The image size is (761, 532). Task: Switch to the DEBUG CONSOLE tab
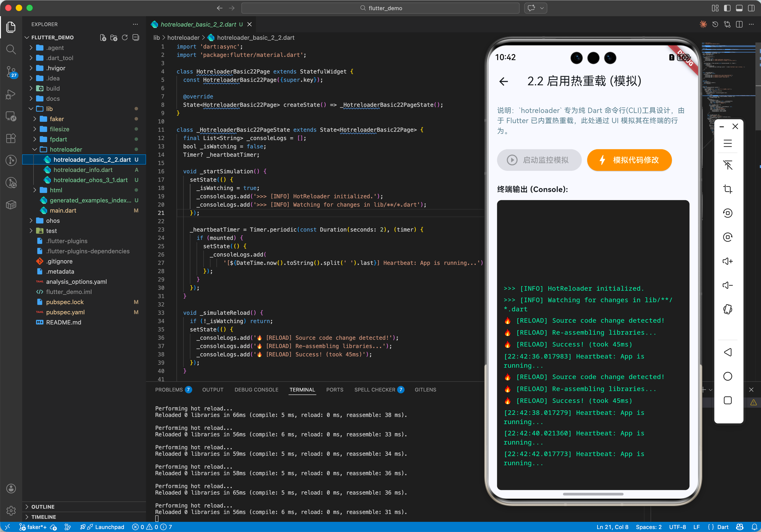(256, 389)
